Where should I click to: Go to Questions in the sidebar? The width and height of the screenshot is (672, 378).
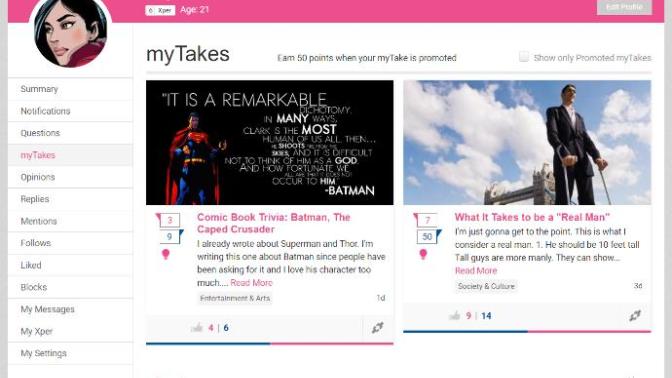(x=71, y=133)
